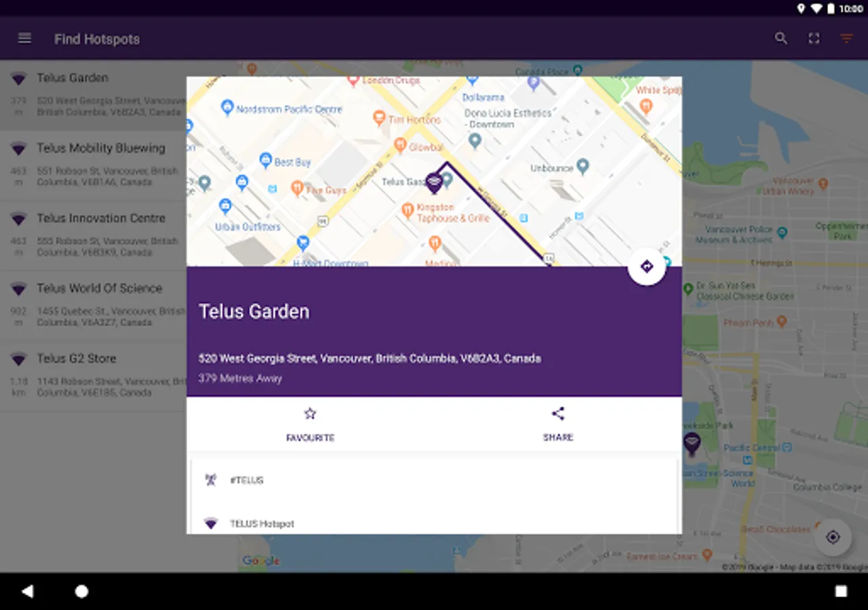The height and width of the screenshot is (610, 868).
Task: Tap the Telus Garden pin on card map
Action: [x=434, y=182]
